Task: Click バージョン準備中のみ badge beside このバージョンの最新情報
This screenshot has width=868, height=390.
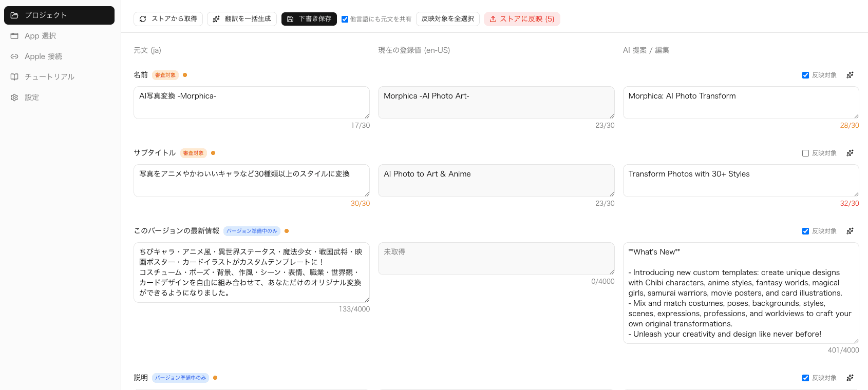Action: (252, 231)
